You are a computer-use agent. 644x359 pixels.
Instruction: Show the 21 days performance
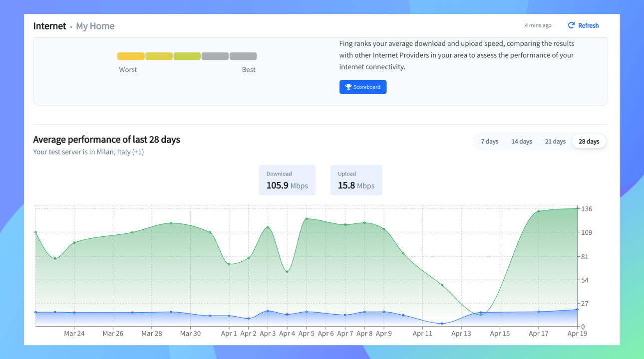555,142
